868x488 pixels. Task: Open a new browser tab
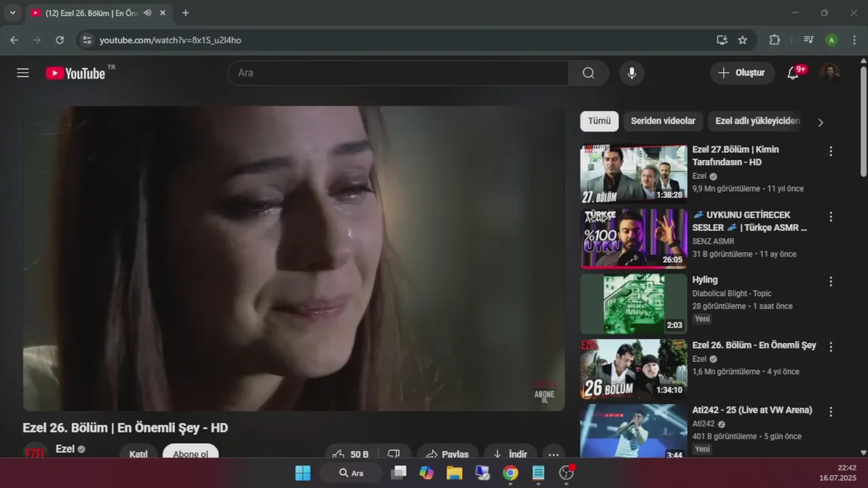(x=186, y=13)
